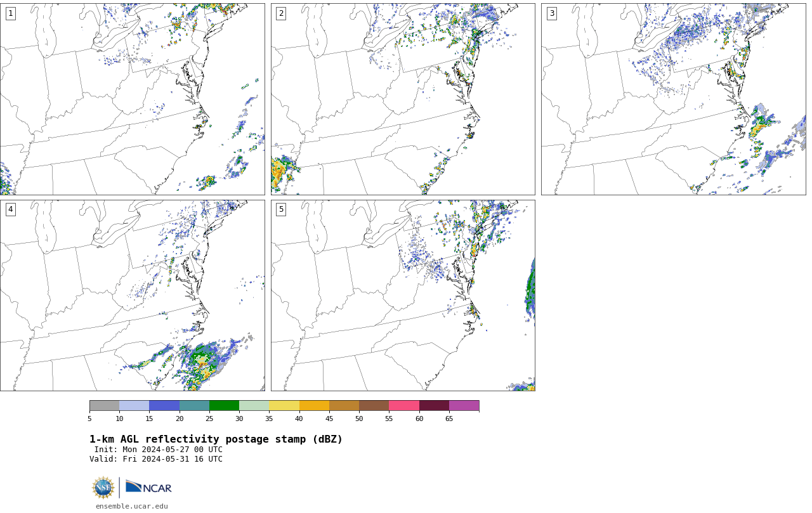Click the blue 15-20 dBZ swatch
This screenshot has width=812, height=513.
click(164, 406)
